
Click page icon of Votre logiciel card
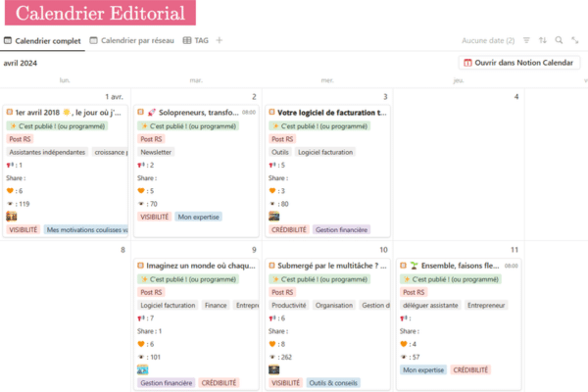click(x=271, y=112)
